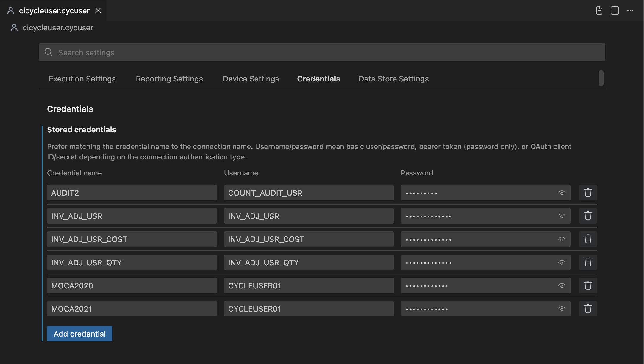The image size is (644, 364).
Task: Open settings file icon in editor title bar
Action: [x=599, y=10]
